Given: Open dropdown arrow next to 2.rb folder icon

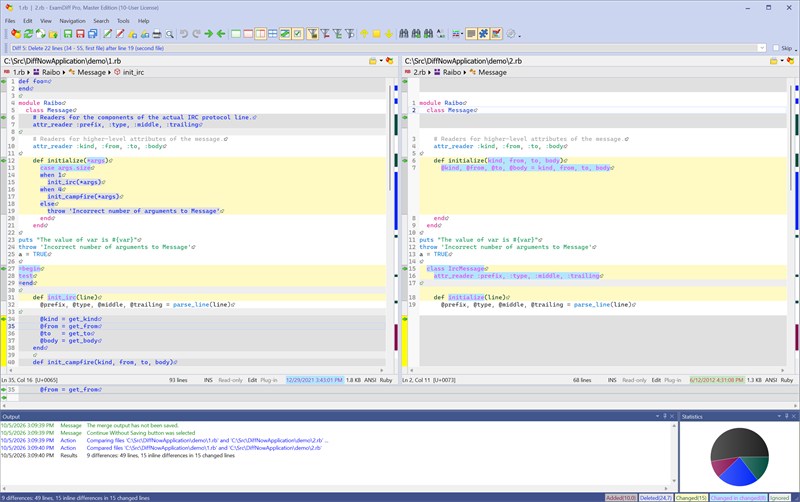Looking at the screenshot, I should point(782,61).
